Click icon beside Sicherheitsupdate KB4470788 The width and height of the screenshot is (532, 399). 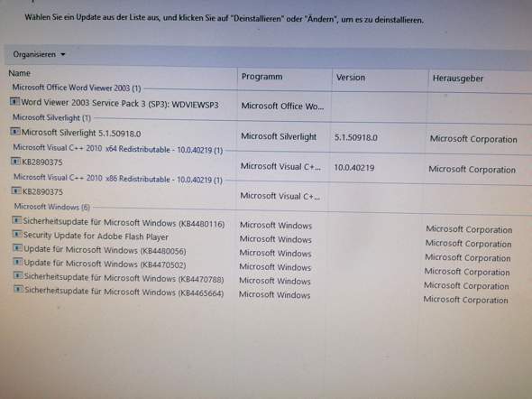pos(18,275)
